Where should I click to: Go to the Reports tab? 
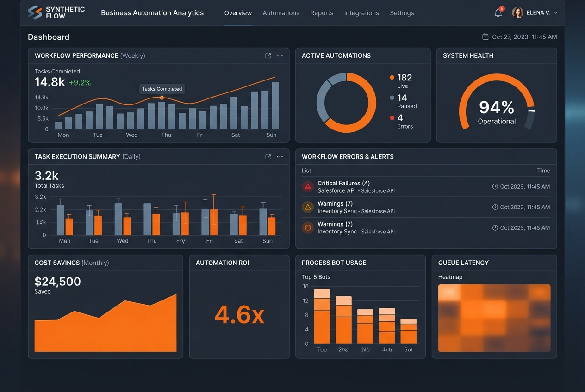[x=322, y=13]
